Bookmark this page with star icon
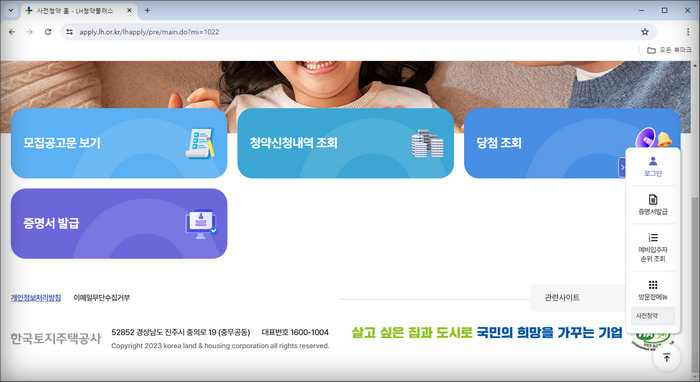Screen dimensions: 700x382 click(645, 32)
